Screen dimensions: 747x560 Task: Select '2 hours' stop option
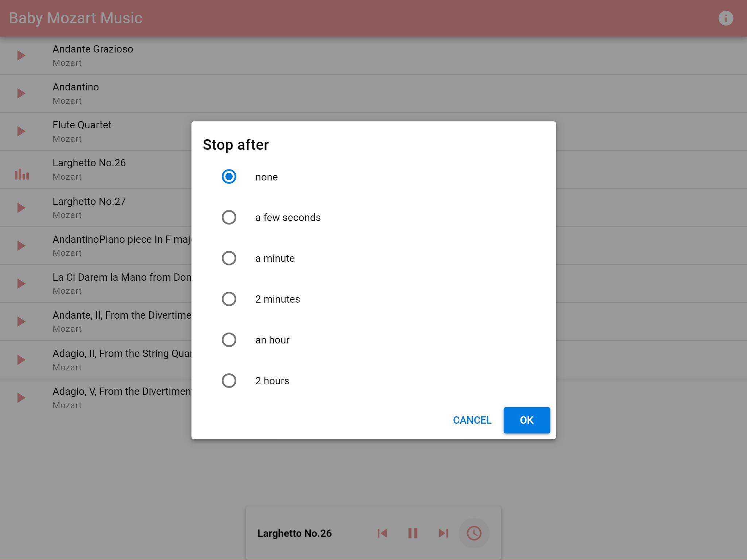[x=229, y=381]
